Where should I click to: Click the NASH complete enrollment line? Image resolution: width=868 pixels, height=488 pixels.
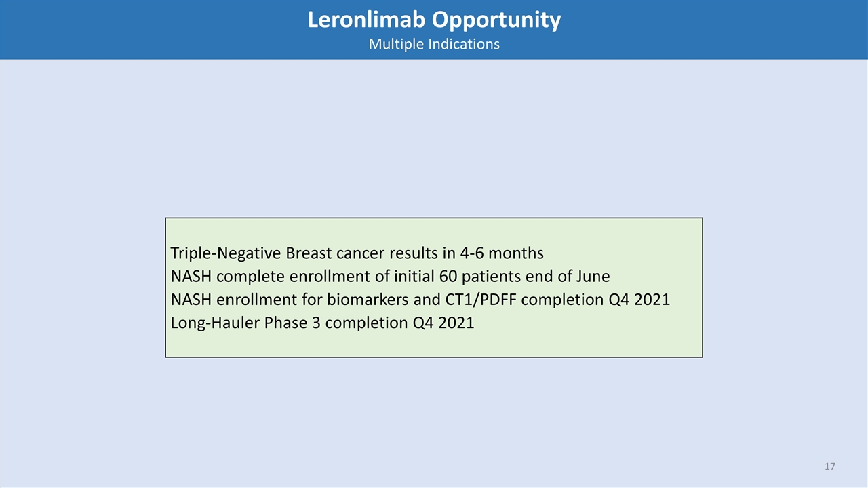point(390,277)
